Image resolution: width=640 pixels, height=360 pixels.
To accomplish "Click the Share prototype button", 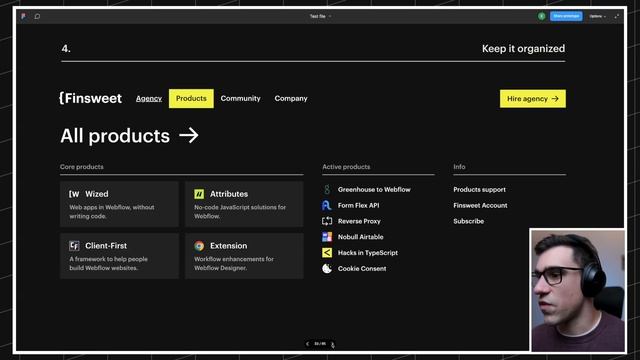I will coord(566,16).
